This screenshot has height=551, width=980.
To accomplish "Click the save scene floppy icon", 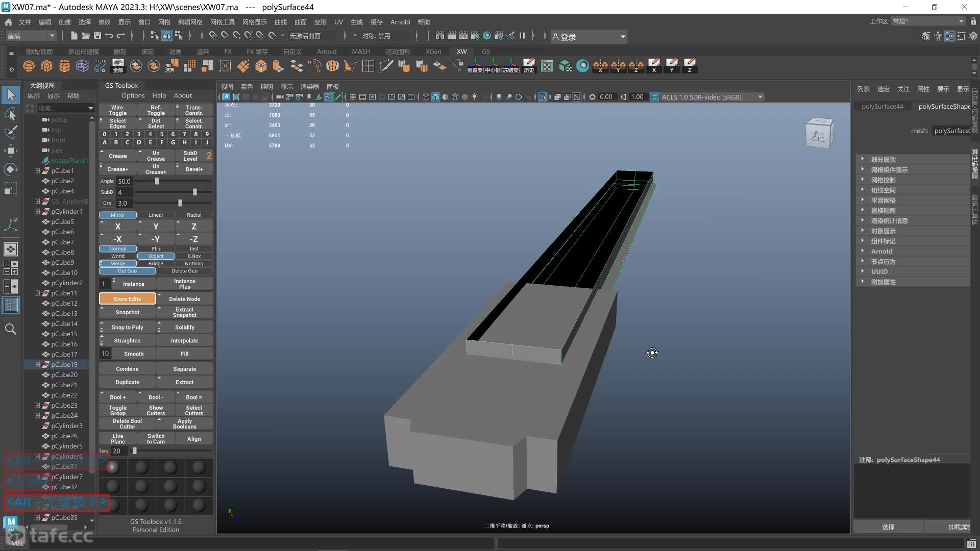I will (x=97, y=36).
